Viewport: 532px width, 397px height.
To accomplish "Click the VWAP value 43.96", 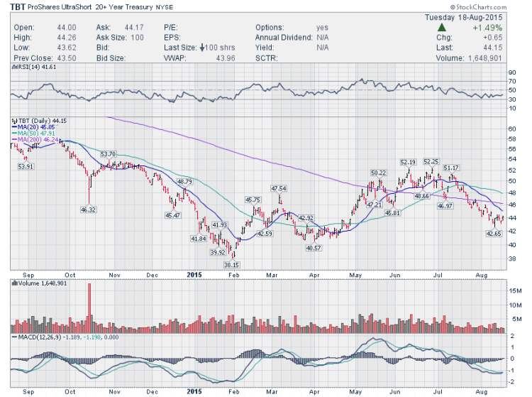I will (226, 58).
